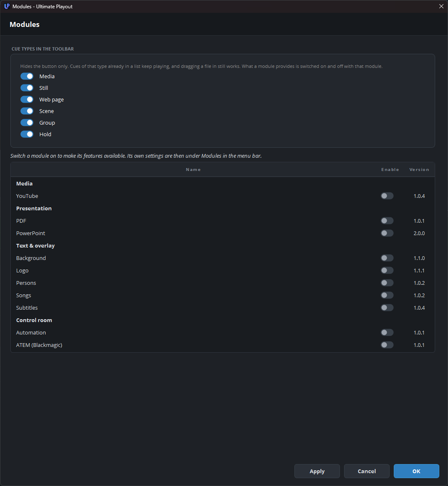Close the Modules window
448x486 pixels.
441,6
